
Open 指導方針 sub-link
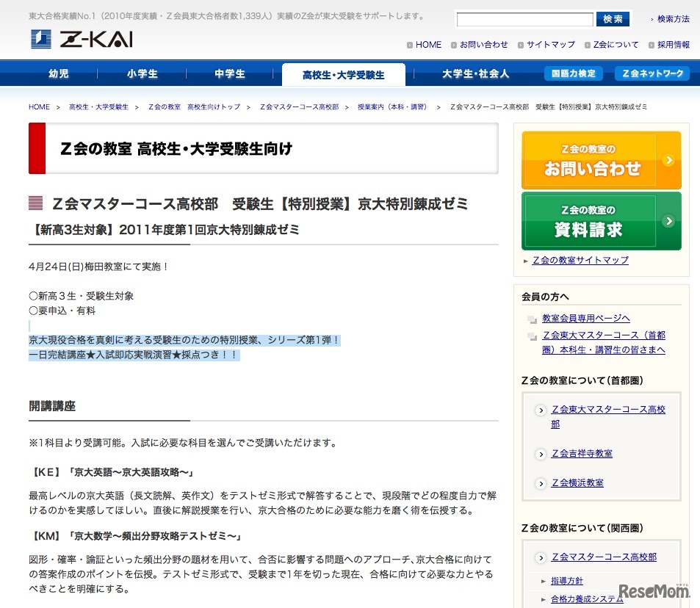pyautogui.click(x=566, y=581)
